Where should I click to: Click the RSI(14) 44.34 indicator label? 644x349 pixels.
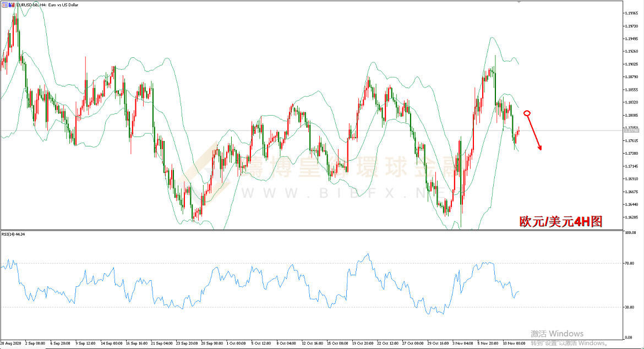click(x=13, y=234)
